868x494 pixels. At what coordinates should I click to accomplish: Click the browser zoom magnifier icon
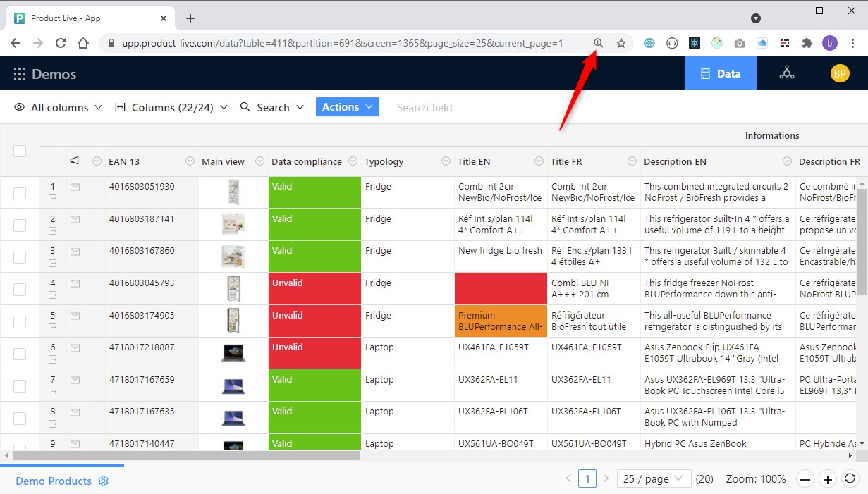coord(598,43)
